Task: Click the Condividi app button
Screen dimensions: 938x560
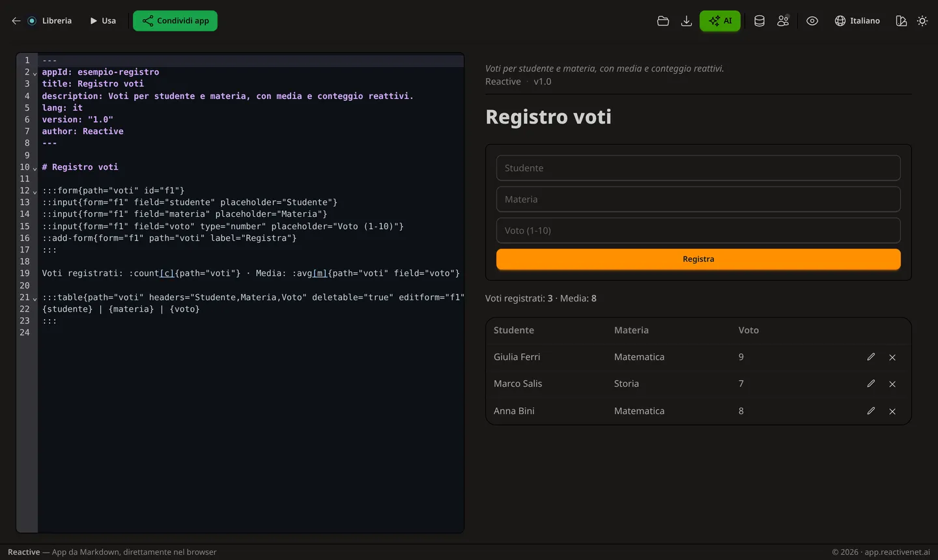Action: coord(175,21)
